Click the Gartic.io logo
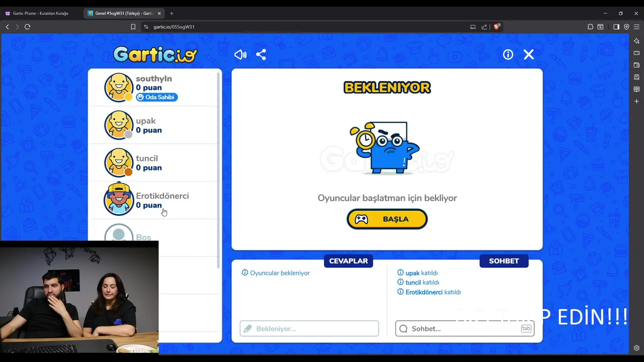 155,54
